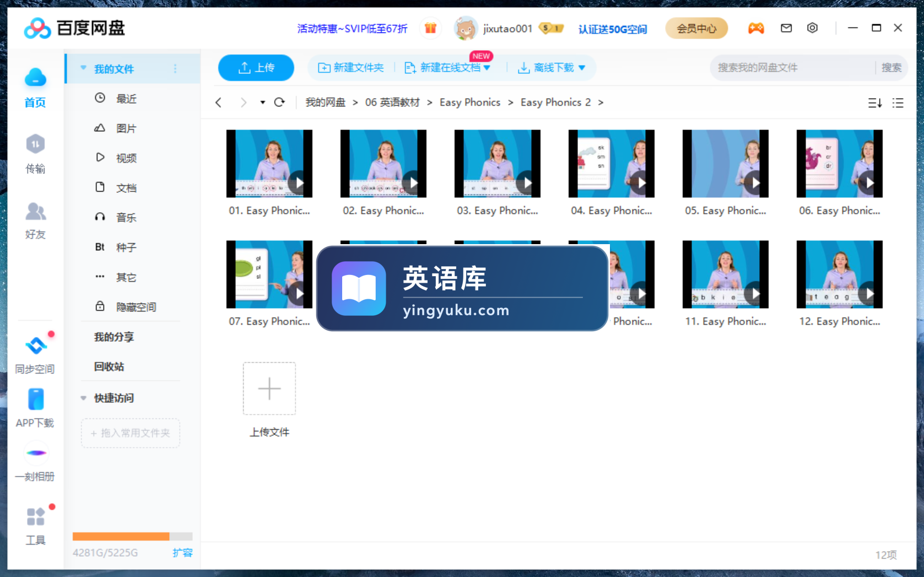Image resolution: width=924 pixels, height=577 pixels.
Task: Click the 上传 upload button
Action: pyautogui.click(x=256, y=68)
